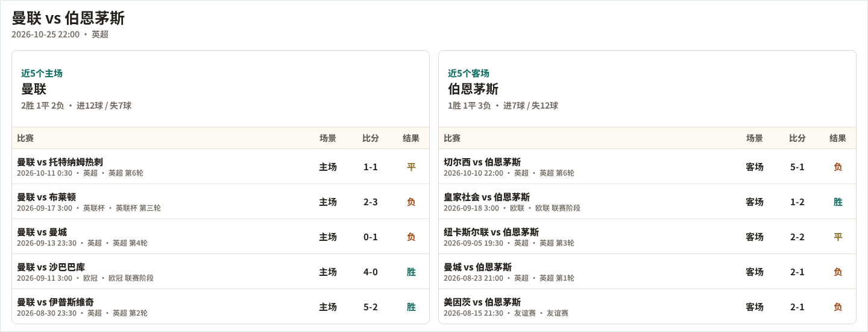Open the 纽卡斯尔联 vs 伯恩茅斯 match
The image size is (868, 332).
click(491, 232)
